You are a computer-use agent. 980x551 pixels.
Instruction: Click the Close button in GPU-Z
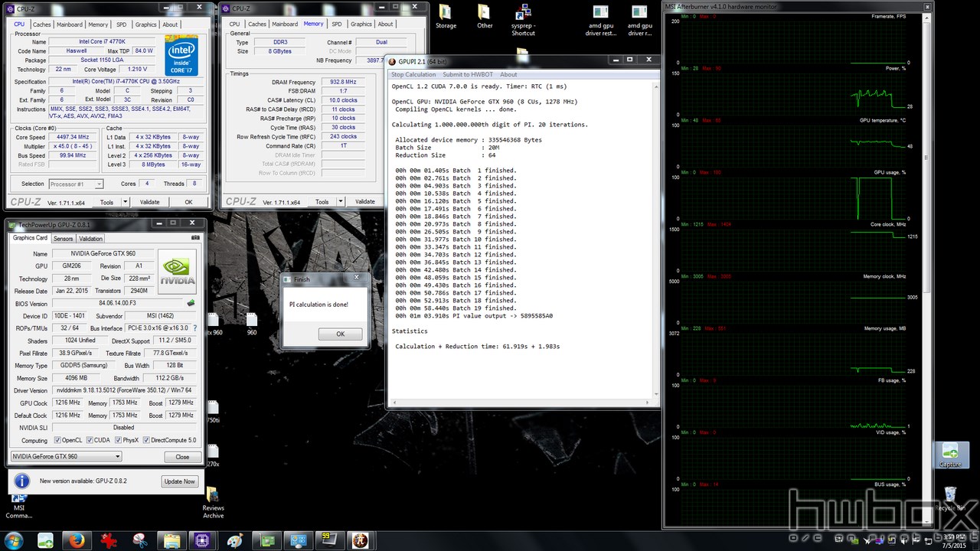coord(182,456)
